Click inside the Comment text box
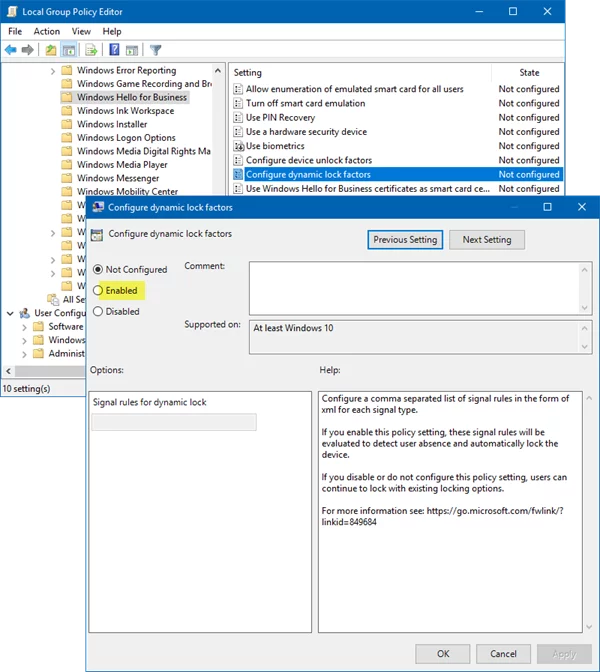The height and width of the screenshot is (672, 600). (415, 288)
